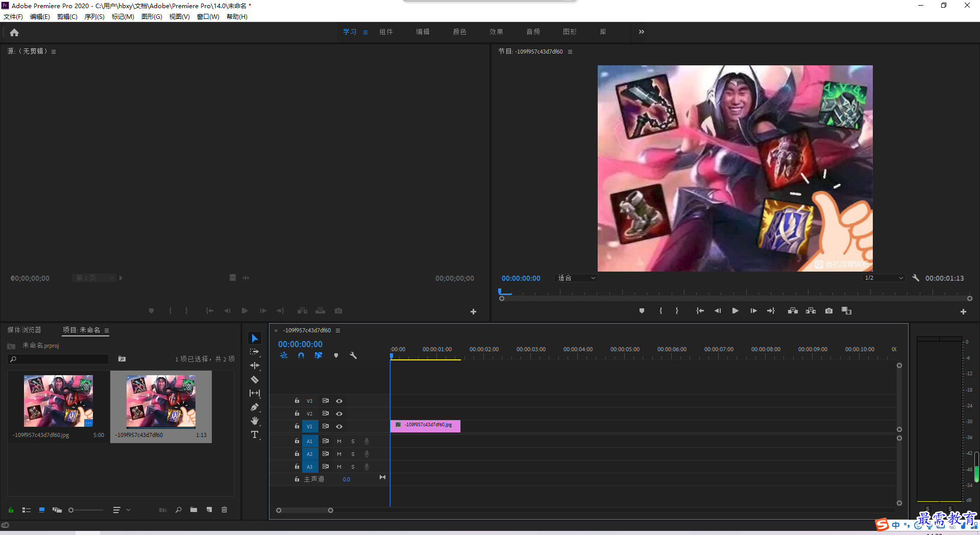Open timeline sequence panel menu

click(337, 330)
